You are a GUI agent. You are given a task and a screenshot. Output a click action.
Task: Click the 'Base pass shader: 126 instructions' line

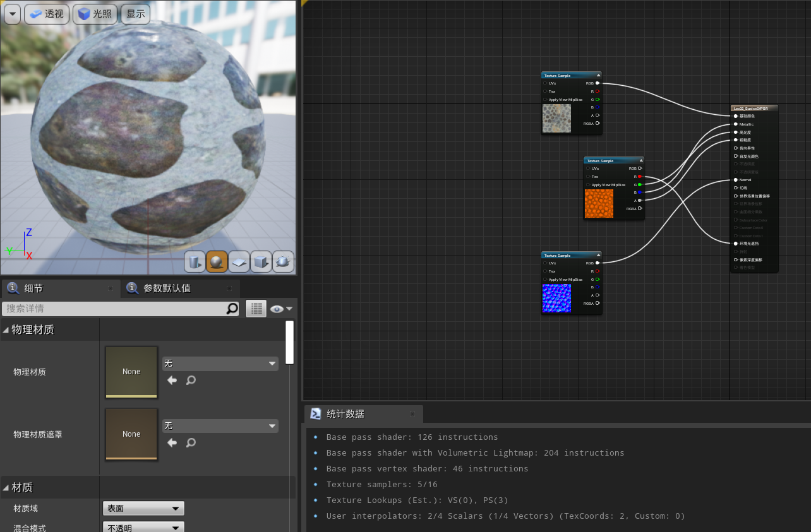click(x=412, y=437)
